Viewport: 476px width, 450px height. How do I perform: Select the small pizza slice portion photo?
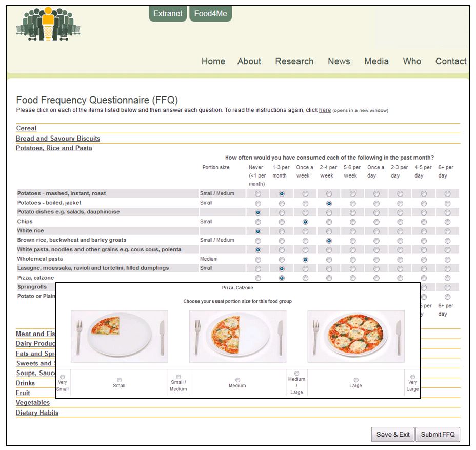click(119, 336)
